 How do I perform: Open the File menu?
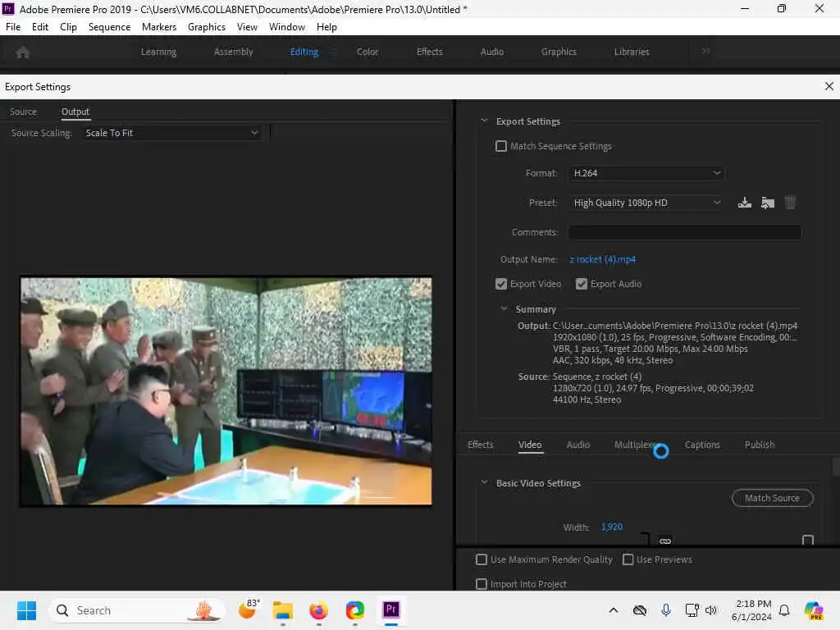click(13, 27)
